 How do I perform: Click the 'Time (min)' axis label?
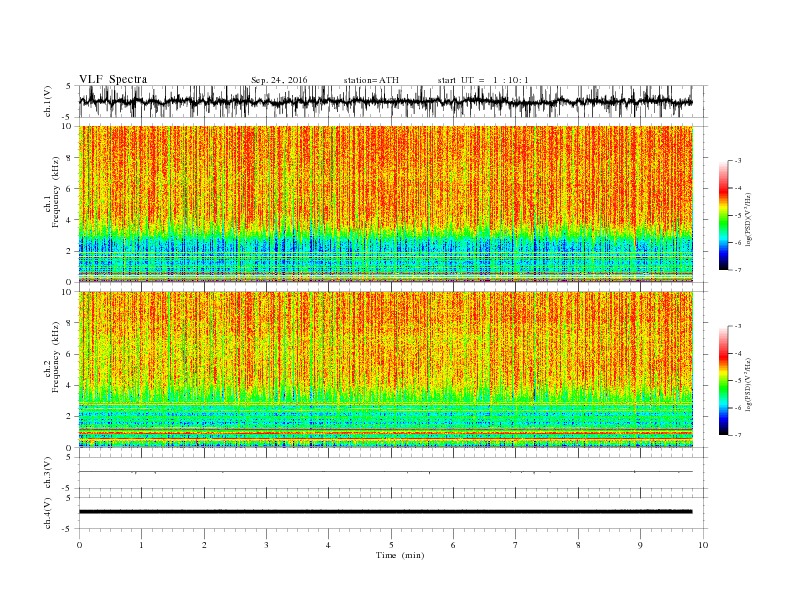[x=400, y=555]
